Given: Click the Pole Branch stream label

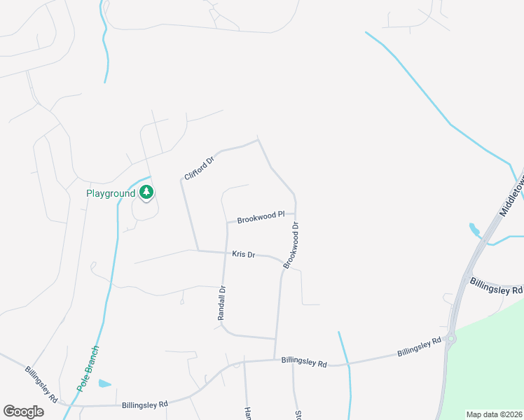Looking at the screenshot, I should point(88,369).
